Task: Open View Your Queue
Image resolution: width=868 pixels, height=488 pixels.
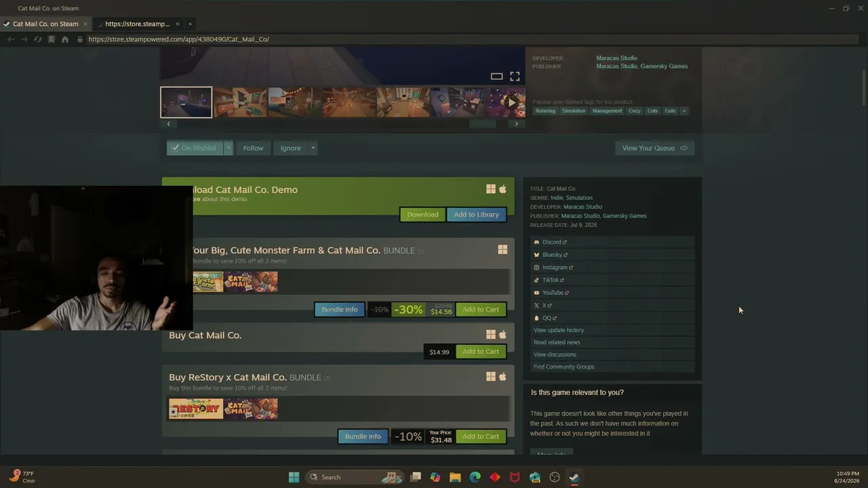Action: click(x=654, y=148)
